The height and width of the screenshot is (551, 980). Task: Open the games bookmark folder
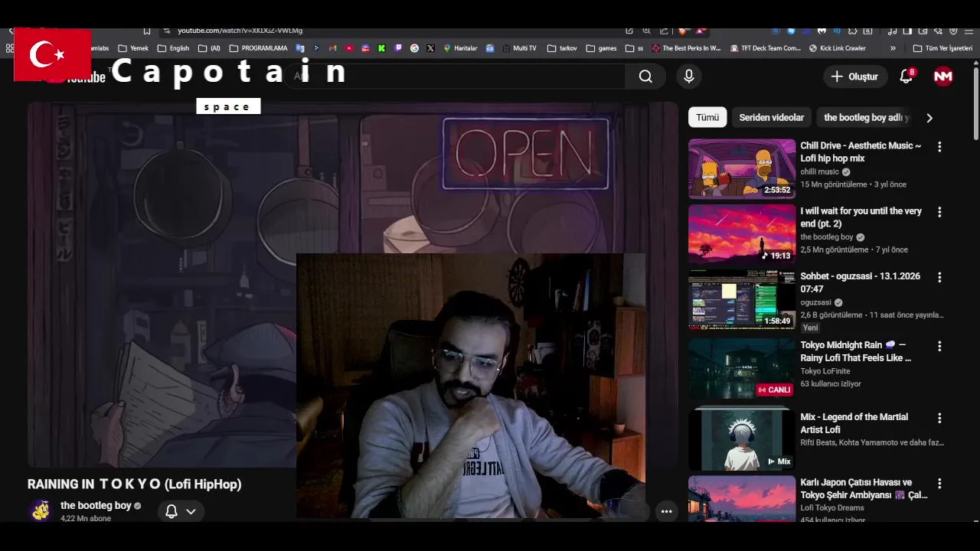click(x=601, y=48)
